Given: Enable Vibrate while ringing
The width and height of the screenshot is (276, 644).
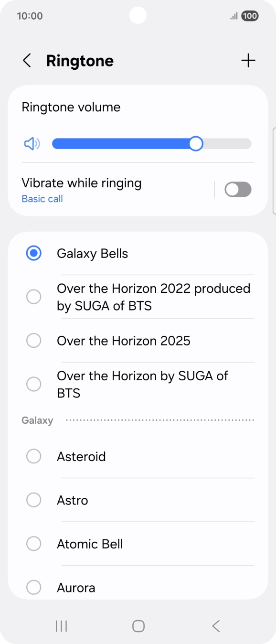Looking at the screenshot, I should point(238,190).
